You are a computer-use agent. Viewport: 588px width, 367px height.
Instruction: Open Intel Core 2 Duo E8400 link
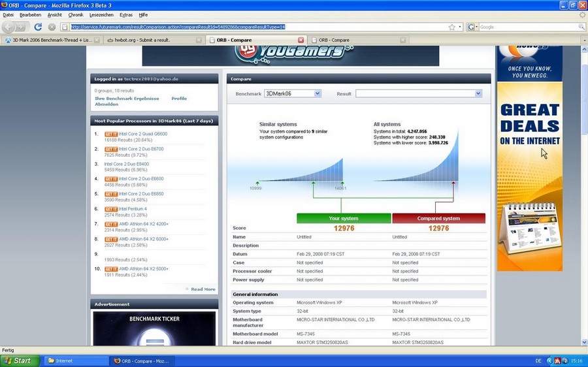[x=126, y=164]
